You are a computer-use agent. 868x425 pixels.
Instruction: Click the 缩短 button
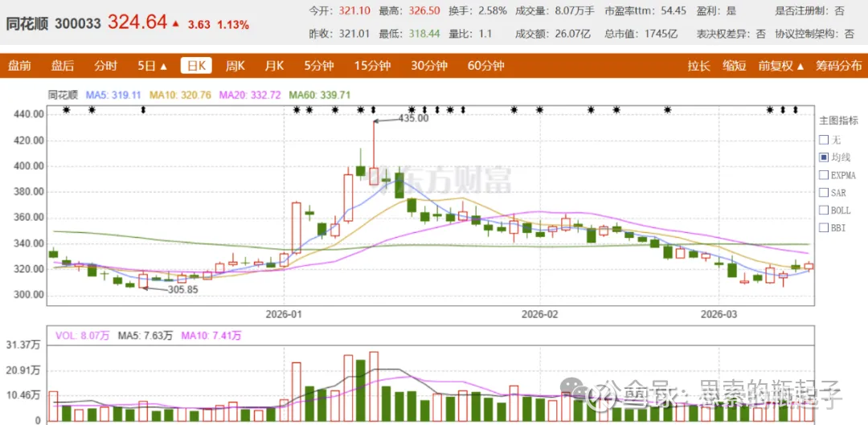pyautogui.click(x=735, y=67)
